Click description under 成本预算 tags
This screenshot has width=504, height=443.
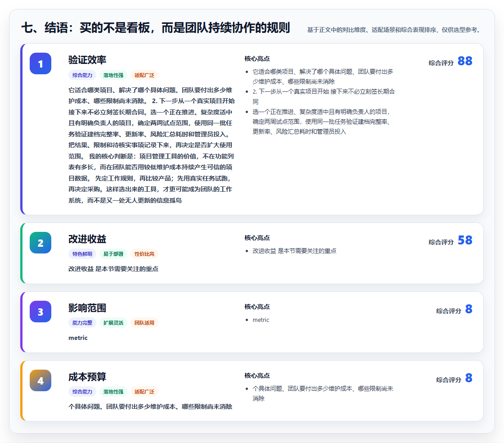click(x=150, y=407)
